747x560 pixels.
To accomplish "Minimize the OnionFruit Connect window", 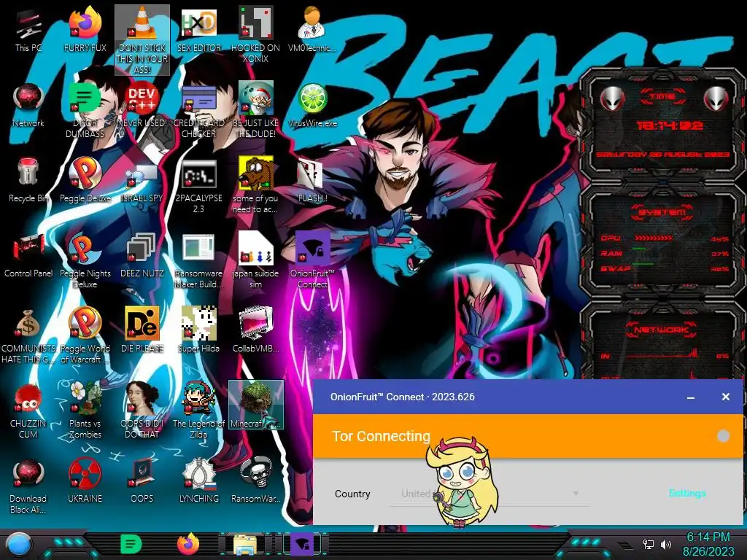I will point(691,397).
